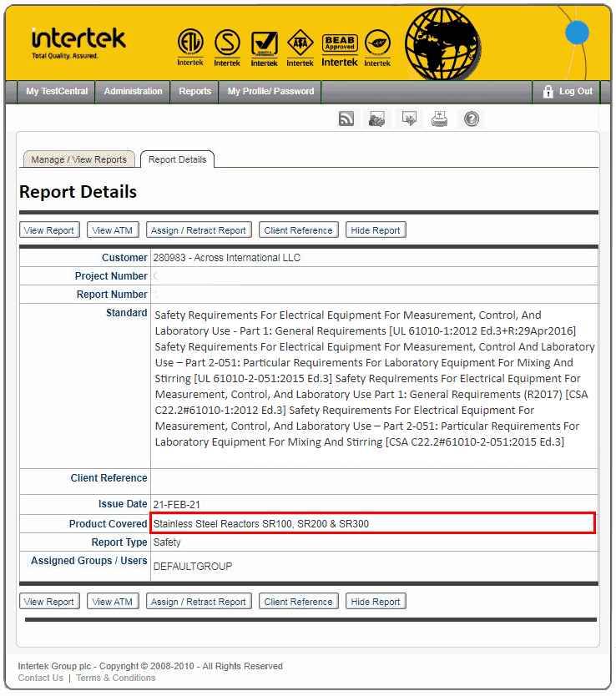The width and height of the screenshot is (616, 696).
Task: Click the ETL Intertek certification mark
Action: 190,47
